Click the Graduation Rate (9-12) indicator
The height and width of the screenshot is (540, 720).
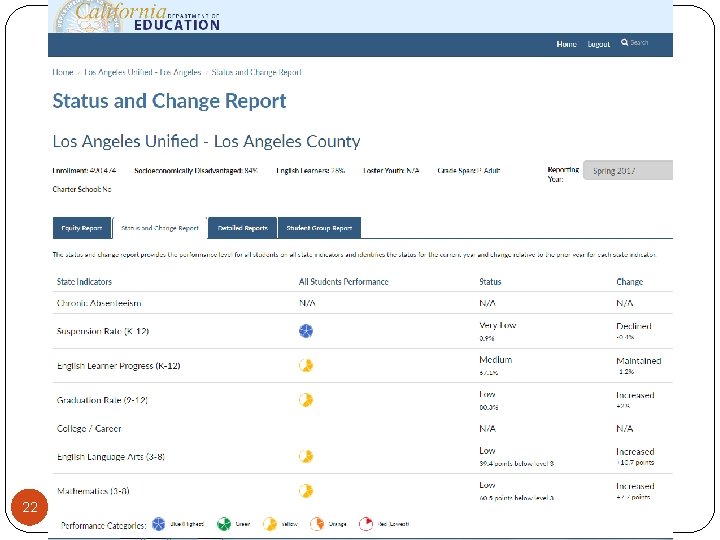(x=102, y=400)
